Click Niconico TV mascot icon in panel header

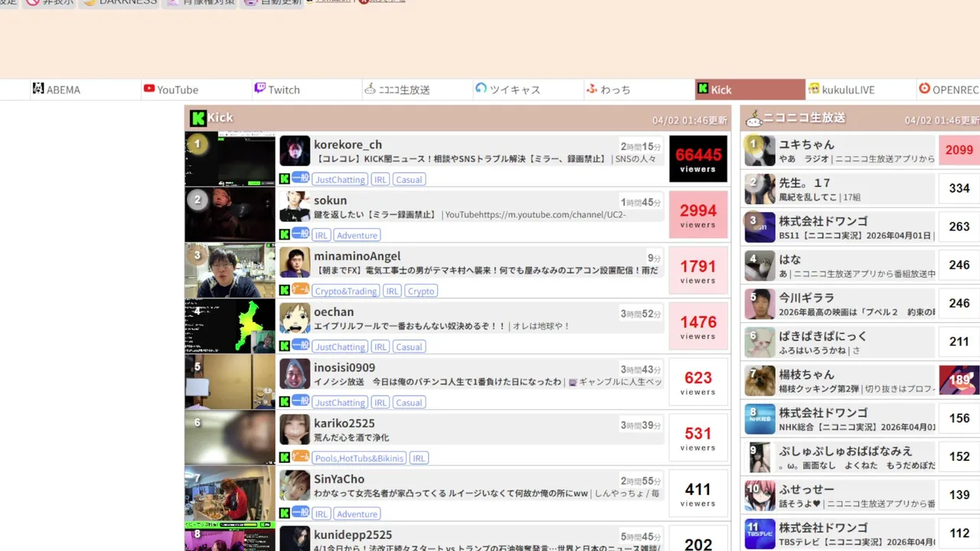coord(753,119)
